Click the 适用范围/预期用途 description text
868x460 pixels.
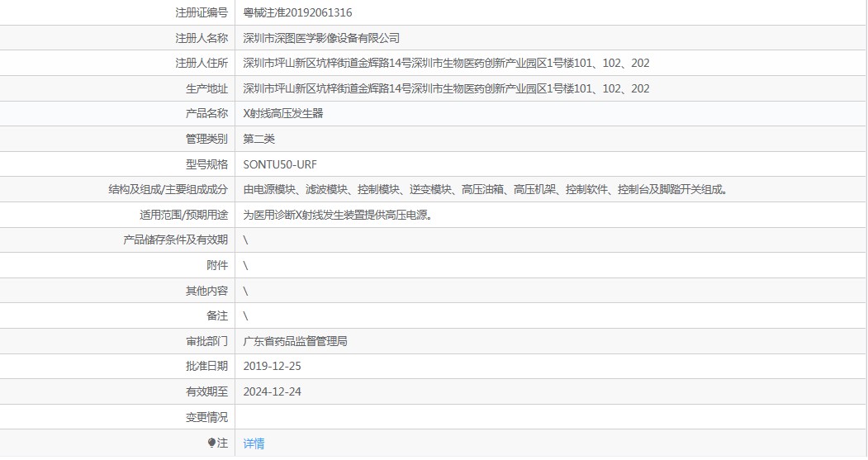pyautogui.click(x=339, y=215)
